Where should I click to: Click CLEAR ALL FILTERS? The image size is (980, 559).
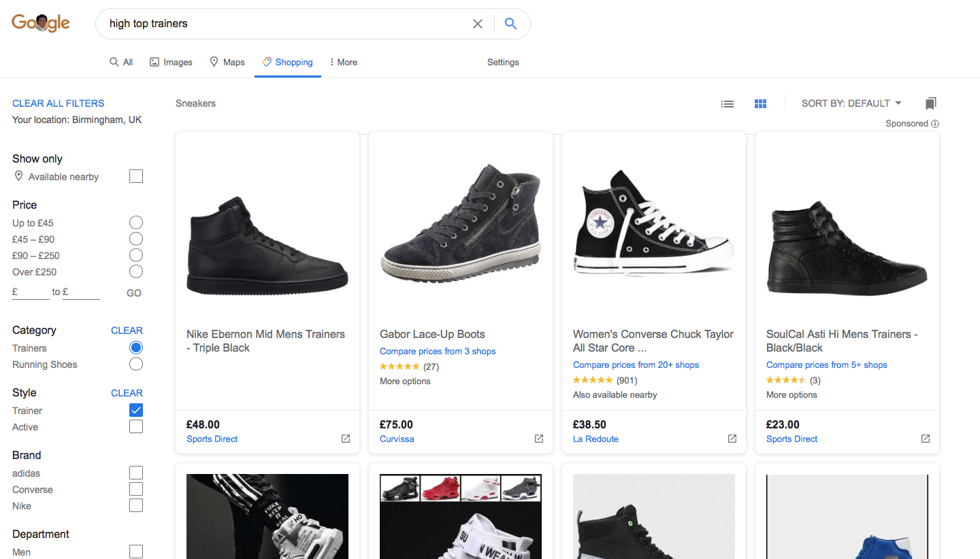click(59, 103)
